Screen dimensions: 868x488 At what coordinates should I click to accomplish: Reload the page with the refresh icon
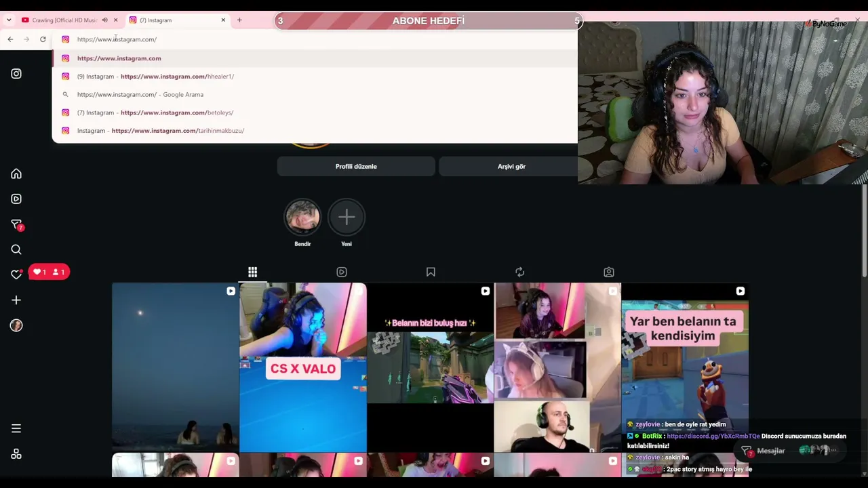[x=43, y=39]
